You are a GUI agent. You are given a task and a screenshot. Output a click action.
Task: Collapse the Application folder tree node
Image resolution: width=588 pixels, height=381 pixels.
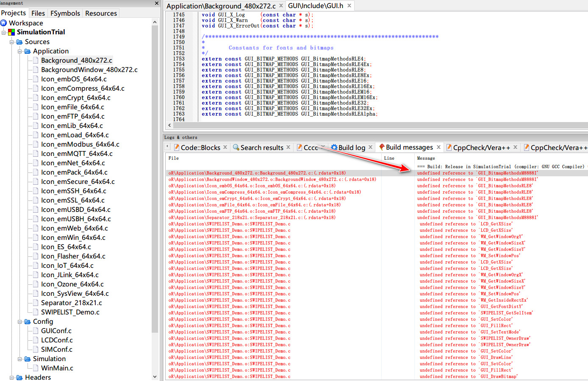pyautogui.click(x=20, y=51)
